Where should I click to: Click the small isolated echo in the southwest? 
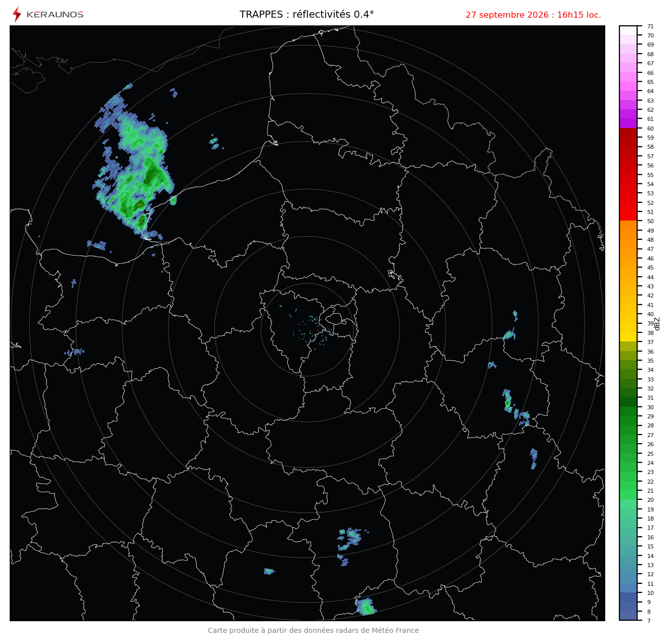coord(269,571)
